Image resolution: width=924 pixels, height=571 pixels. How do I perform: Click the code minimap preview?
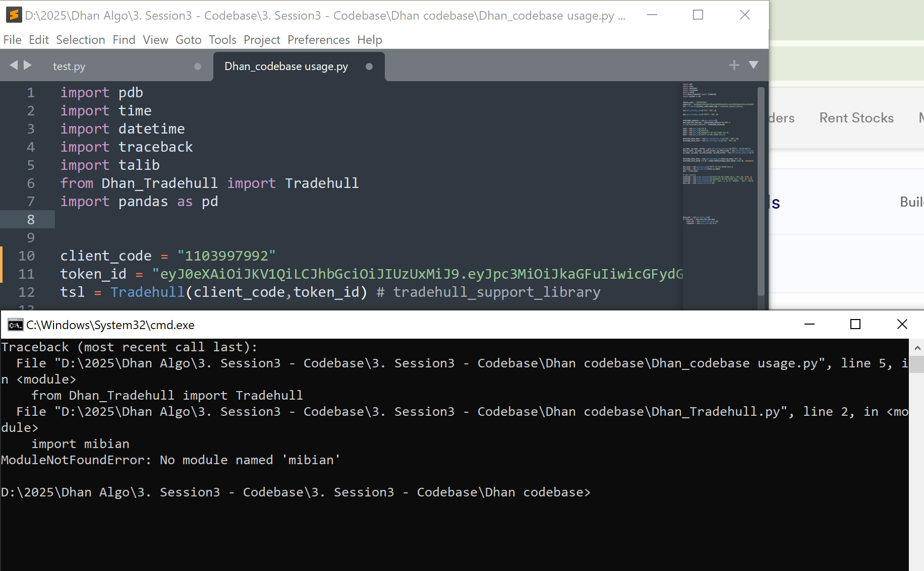pos(717,151)
